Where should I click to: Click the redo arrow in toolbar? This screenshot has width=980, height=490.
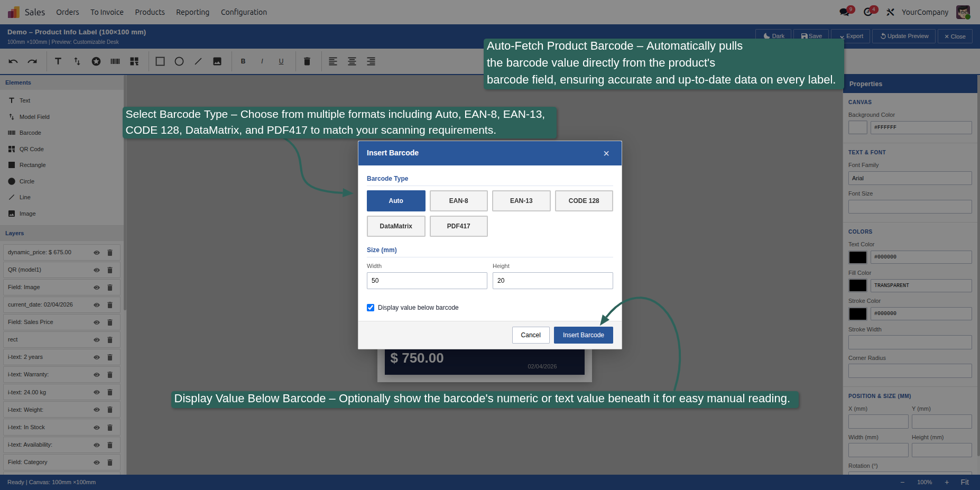point(32,61)
